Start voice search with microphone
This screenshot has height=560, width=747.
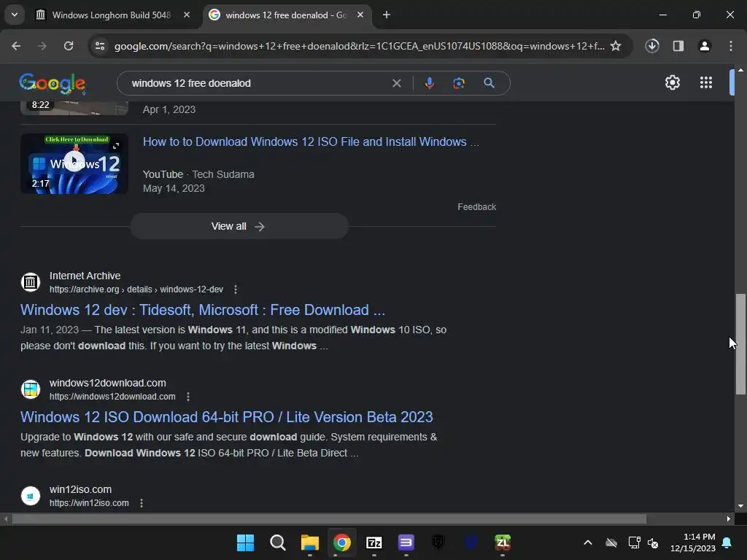429,83
